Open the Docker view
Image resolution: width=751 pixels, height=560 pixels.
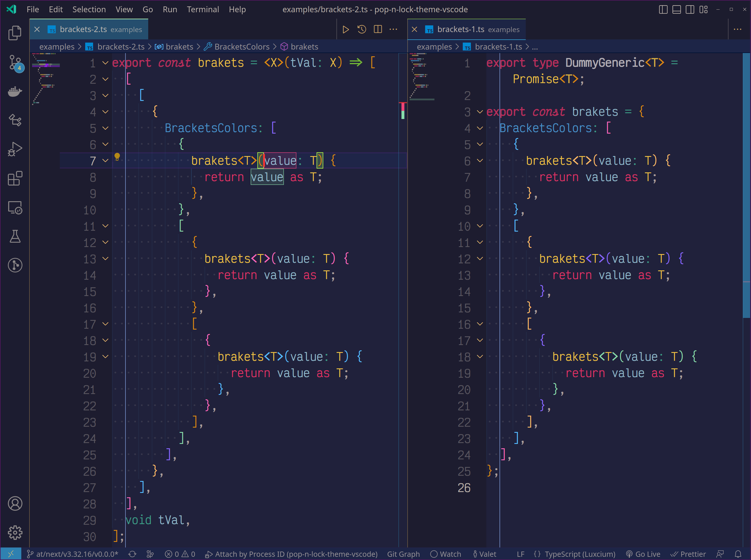click(x=15, y=92)
